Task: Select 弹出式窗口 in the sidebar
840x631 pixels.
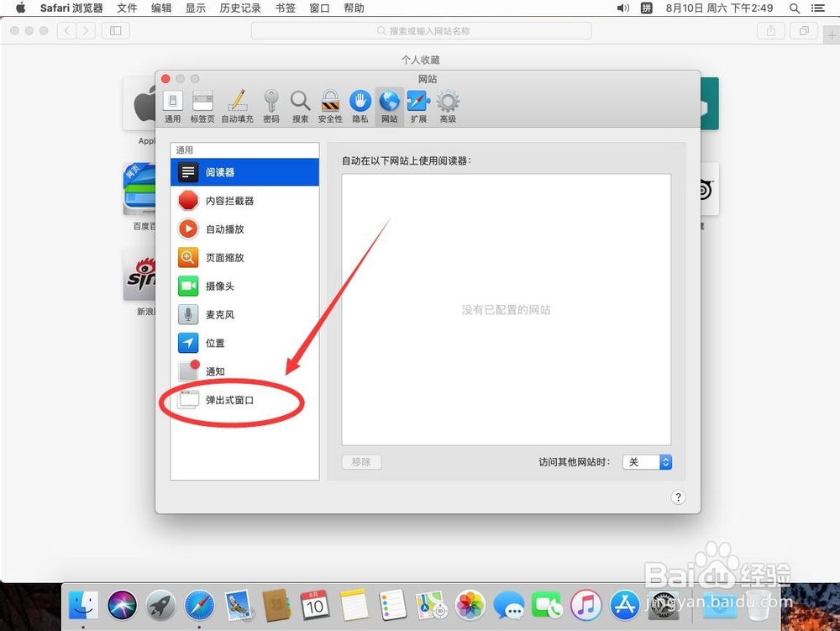Action: click(x=223, y=400)
